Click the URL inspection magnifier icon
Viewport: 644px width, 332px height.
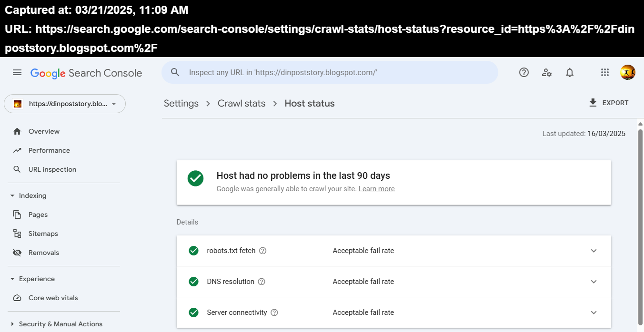point(17,169)
